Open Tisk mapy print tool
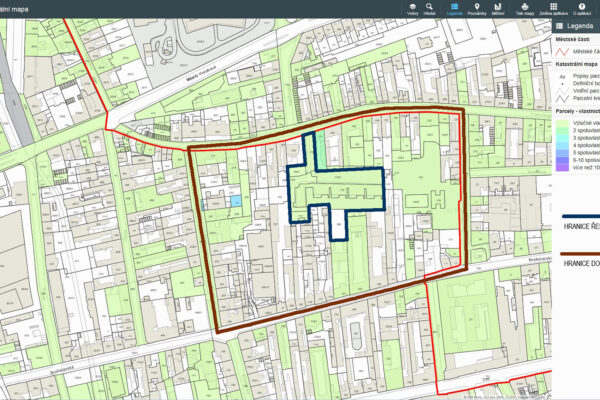 [525, 9]
